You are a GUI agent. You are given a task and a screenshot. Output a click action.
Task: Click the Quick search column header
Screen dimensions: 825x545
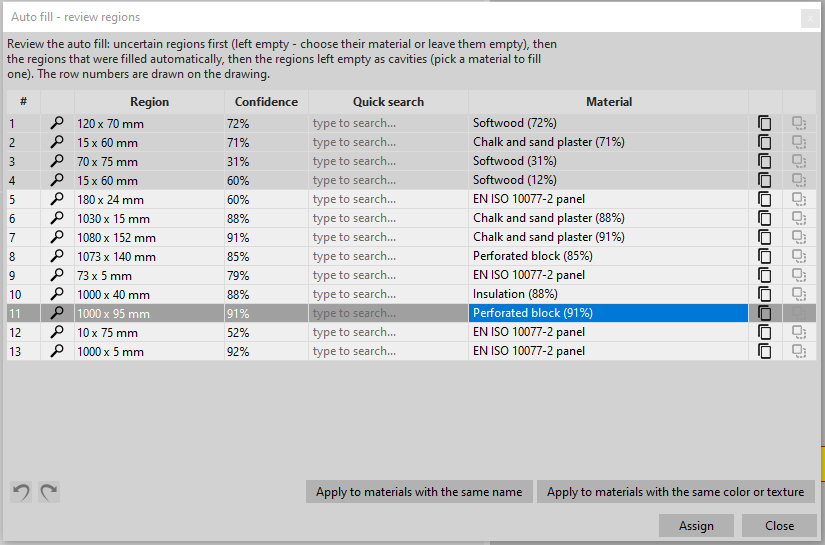click(x=388, y=102)
